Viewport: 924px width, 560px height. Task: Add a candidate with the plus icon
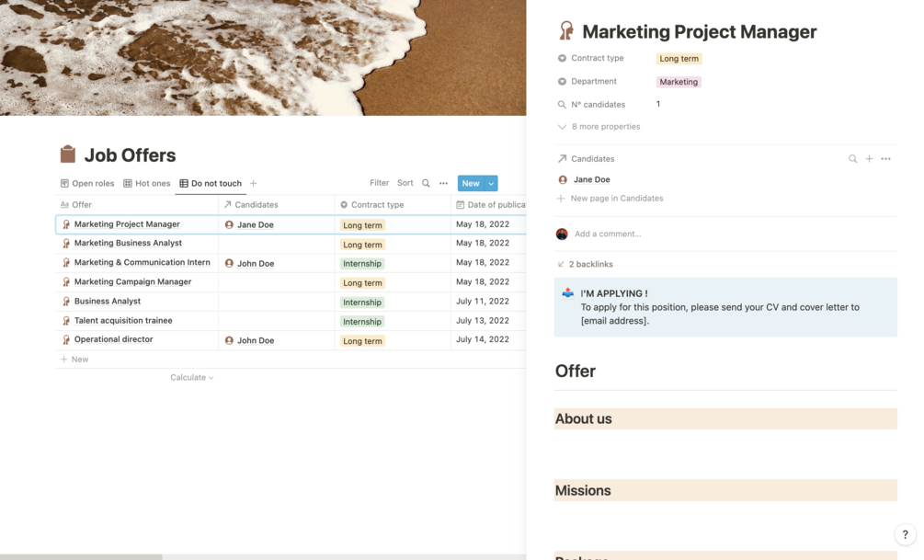coord(869,159)
